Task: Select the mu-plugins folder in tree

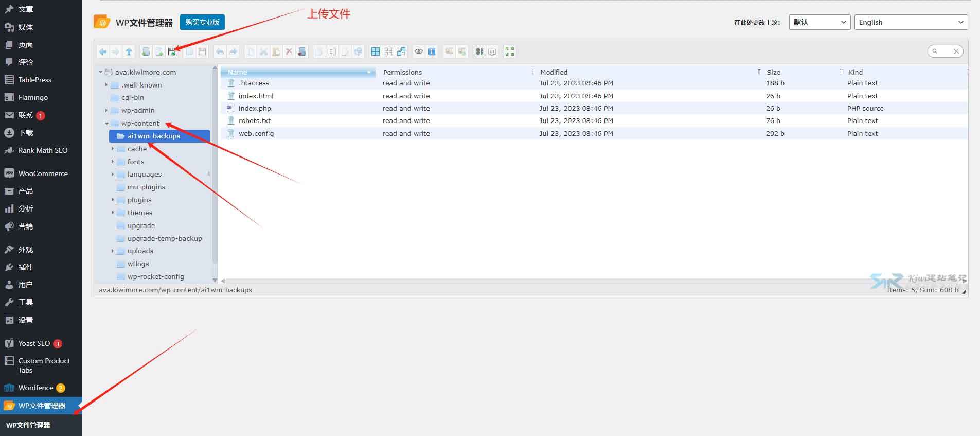Action: click(146, 187)
